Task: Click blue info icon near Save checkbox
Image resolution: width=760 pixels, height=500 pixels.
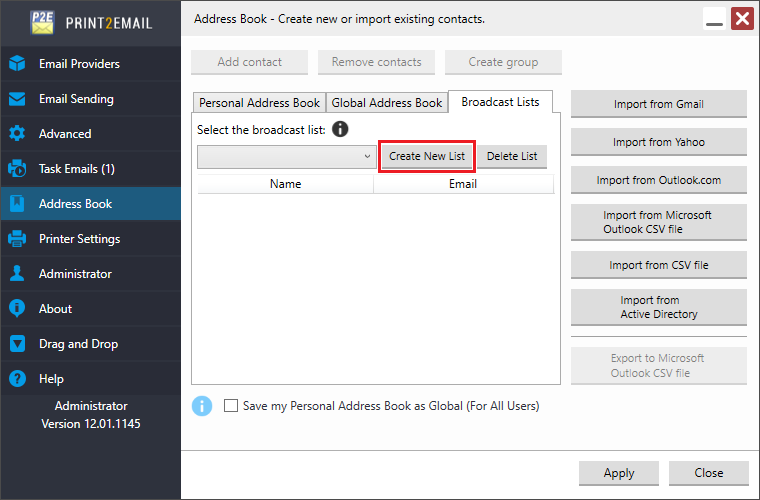Action: 202,406
